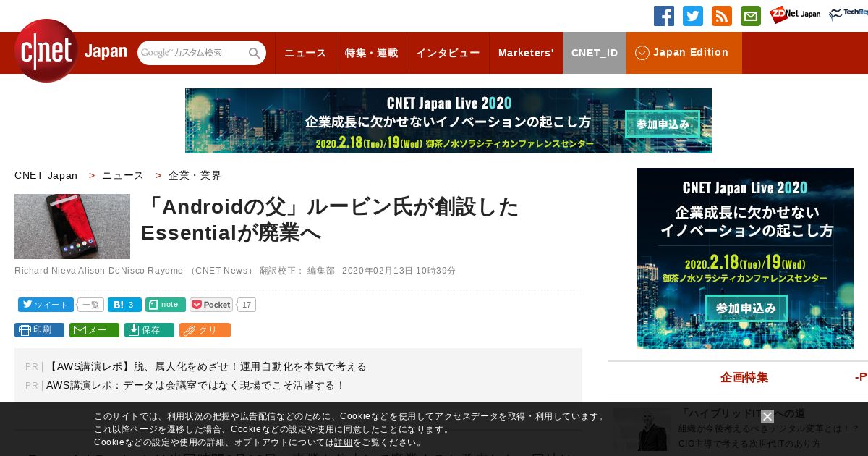The width and height of the screenshot is (868, 456).
Task: Click 参加申込み in the top banner
Action: (x=663, y=124)
